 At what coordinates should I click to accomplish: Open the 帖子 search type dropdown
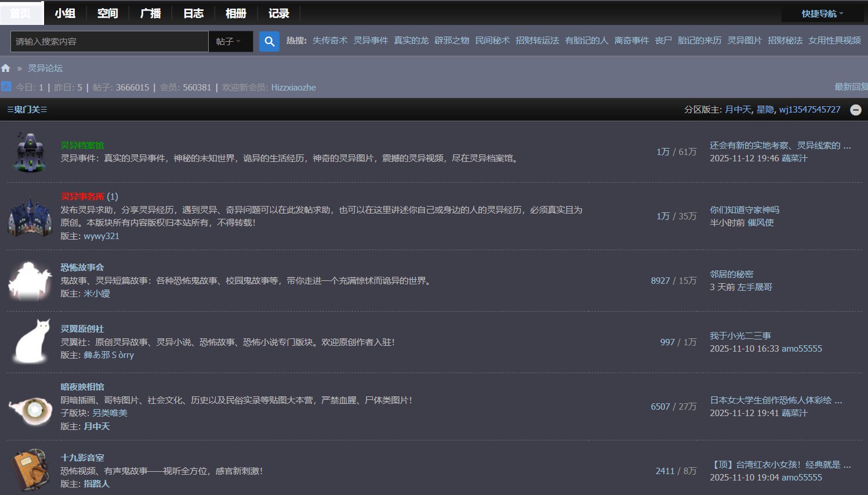click(230, 41)
